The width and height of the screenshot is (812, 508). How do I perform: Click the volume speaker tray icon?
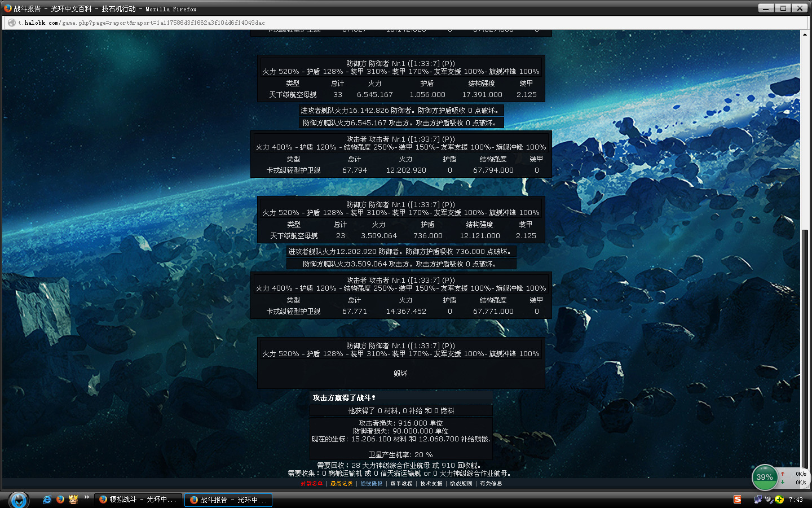(x=769, y=500)
